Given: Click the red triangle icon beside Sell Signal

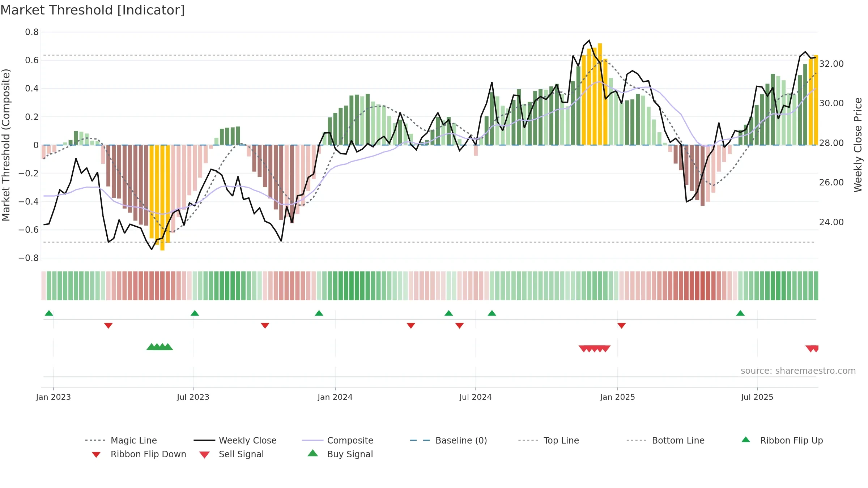Looking at the screenshot, I should pos(204,455).
